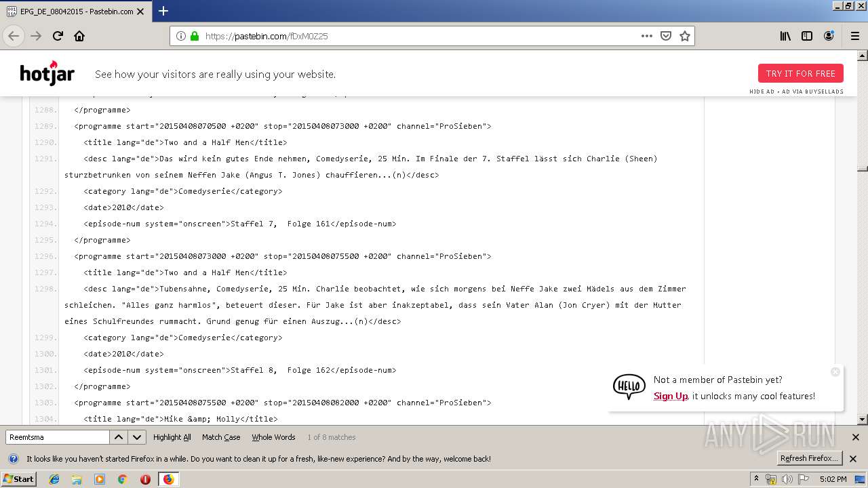868x488 pixels.
Task: Click the episode line Staffel 8, Folge 162
Action: pos(240,370)
